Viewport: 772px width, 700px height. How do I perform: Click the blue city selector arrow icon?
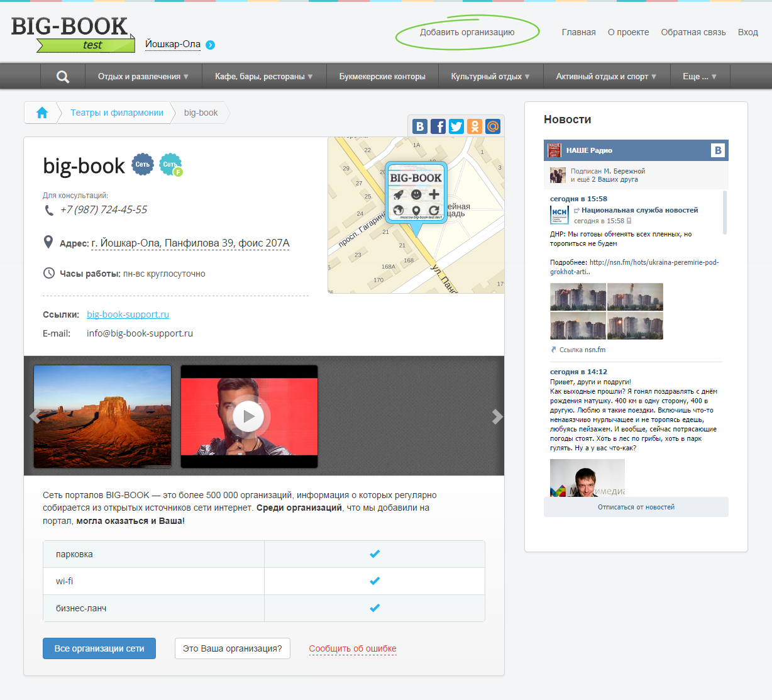(x=211, y=45)
